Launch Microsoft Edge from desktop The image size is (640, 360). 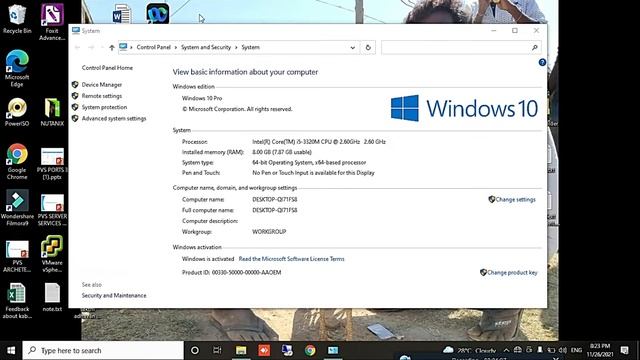pyautogui.click(x=17, y=68)
